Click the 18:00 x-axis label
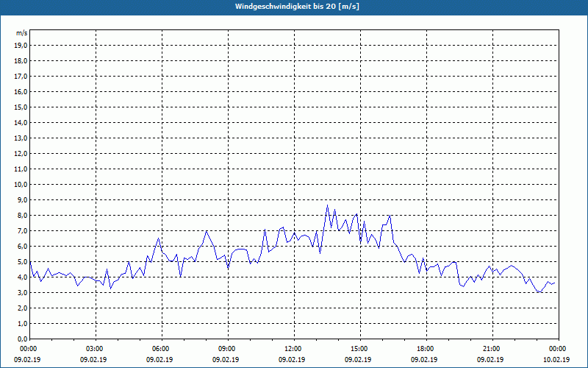Image resolution: width=588 pixels, height=368 pixels. (x=426, y=349)
